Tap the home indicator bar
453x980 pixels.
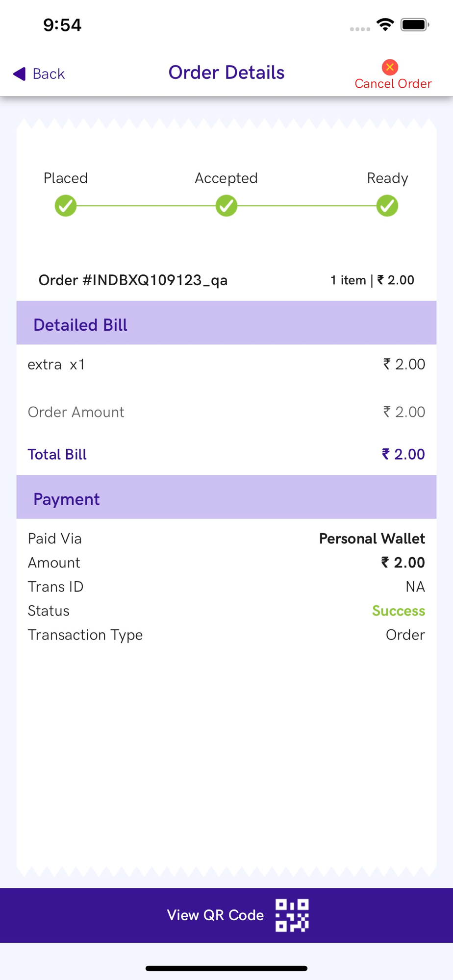click(x=226, y=968)
